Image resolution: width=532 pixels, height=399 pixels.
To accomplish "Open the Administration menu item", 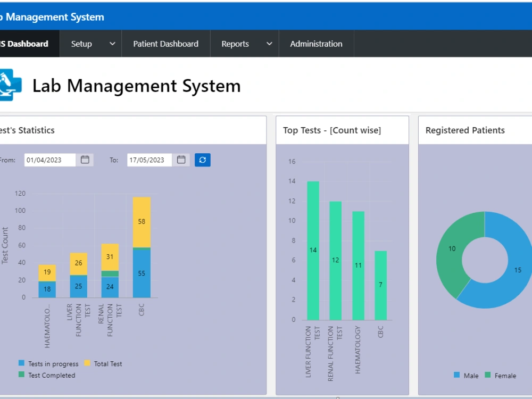I will coord(316,44).
